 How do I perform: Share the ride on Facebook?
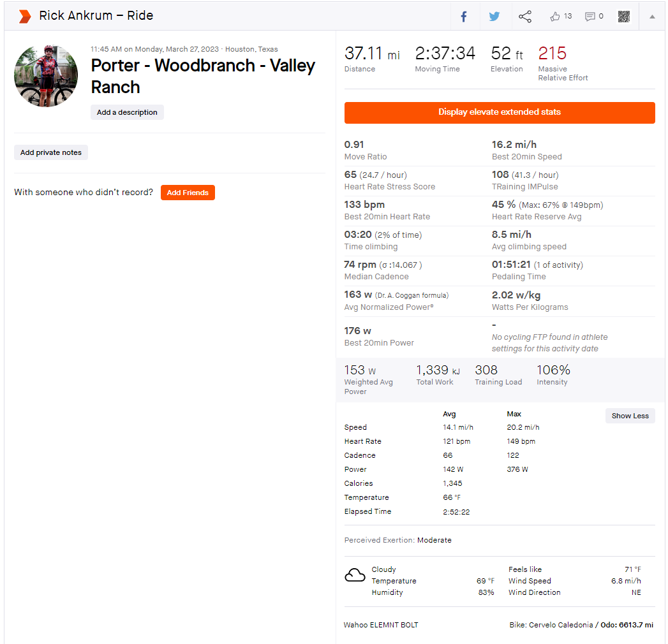(464, 17)
